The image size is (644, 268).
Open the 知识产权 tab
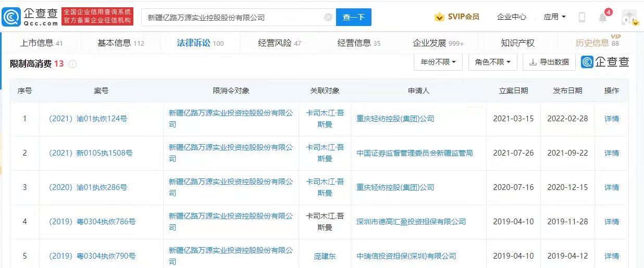click(x=517, y=43)
